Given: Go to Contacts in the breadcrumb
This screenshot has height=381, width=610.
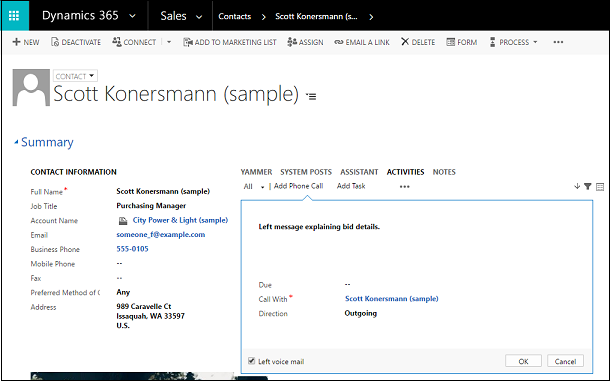Looking at the screenshot, I should pyautogui.click(x=235, y=16).
